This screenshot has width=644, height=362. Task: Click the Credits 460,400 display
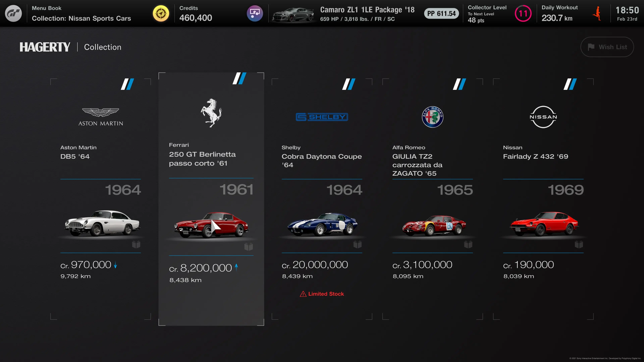(x=196, y=14)
